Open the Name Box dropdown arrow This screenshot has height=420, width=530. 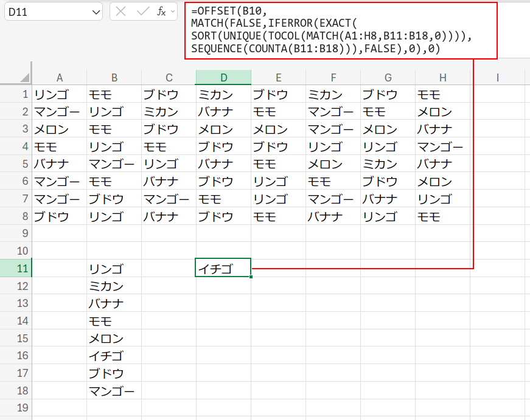(x=96, y=12)
